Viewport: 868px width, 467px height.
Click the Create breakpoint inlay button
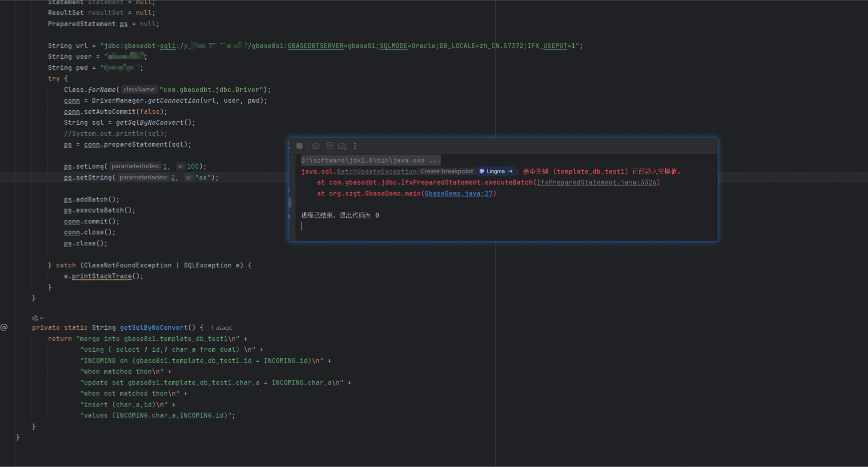point(446,171)
